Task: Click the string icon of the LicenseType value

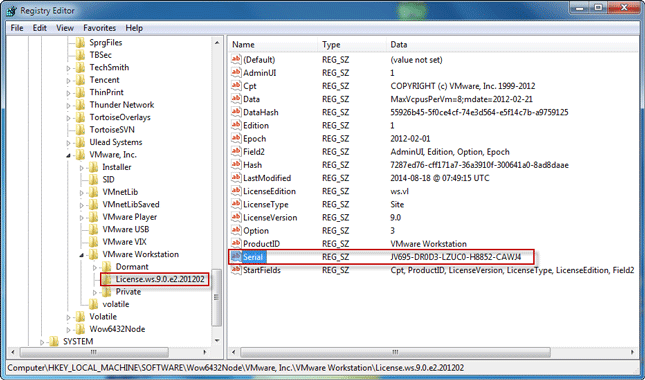Action: (236, 204)
